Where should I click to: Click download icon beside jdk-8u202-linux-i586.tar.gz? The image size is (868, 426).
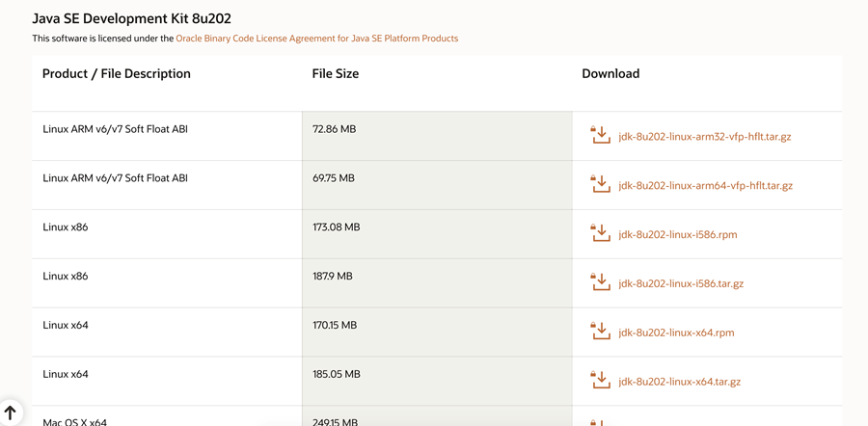click(x=601, y=282)
